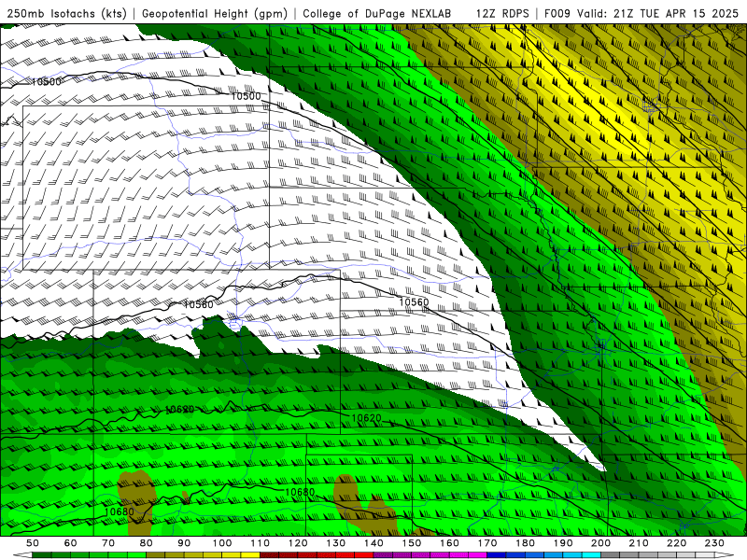Select the eastern 10680 contour label
747x560 pixels.
pyautogui.click(x=300, y=492)
